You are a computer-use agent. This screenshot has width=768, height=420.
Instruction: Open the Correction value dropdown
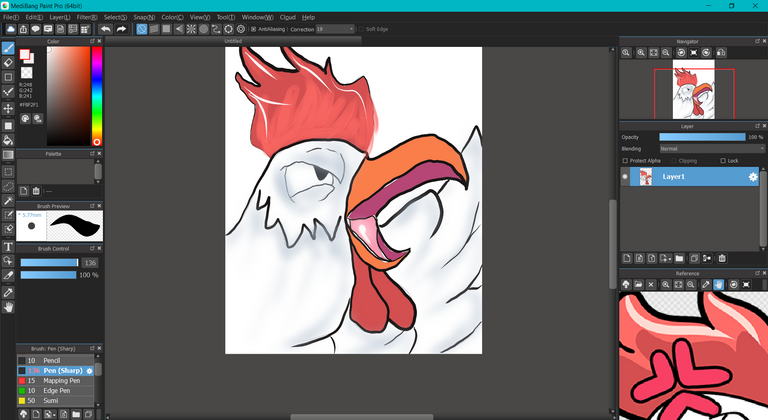tap(351, 29)
